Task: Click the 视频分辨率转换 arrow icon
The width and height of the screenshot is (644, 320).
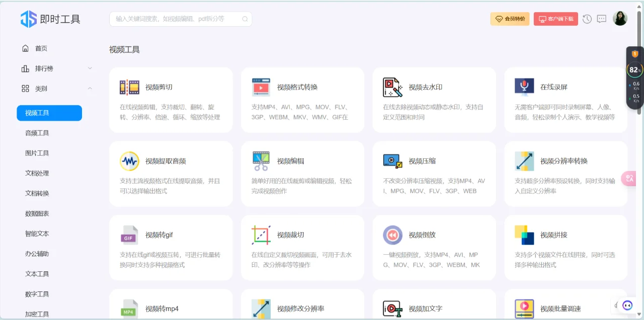Action: coord(524,161)
